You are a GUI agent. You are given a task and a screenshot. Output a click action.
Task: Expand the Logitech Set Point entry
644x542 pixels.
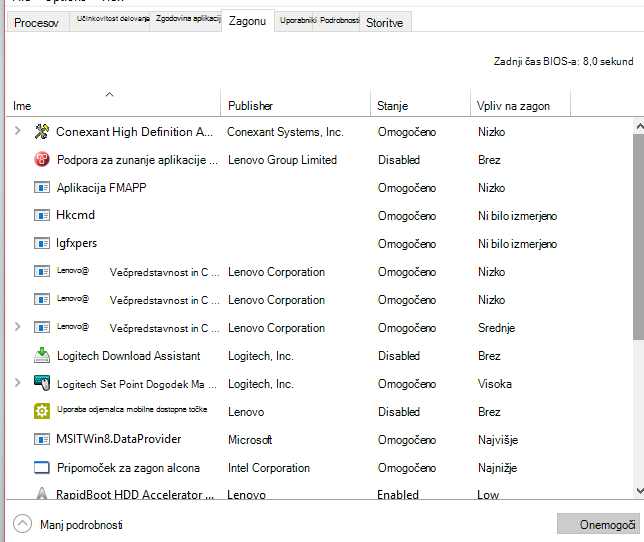click(x=18, y=383)
